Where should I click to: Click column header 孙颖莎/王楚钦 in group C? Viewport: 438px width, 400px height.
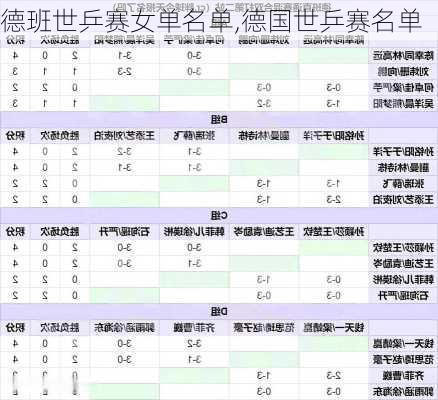coord(334,232)
